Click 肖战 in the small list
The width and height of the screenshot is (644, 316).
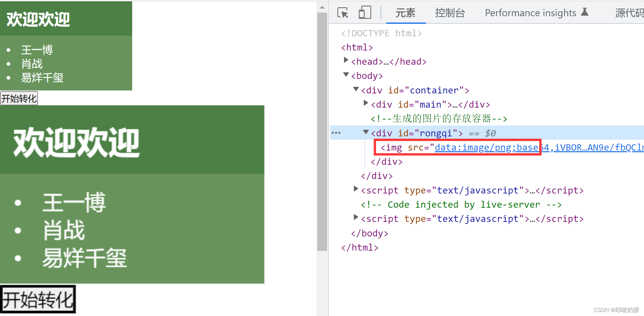pos(32,64)
